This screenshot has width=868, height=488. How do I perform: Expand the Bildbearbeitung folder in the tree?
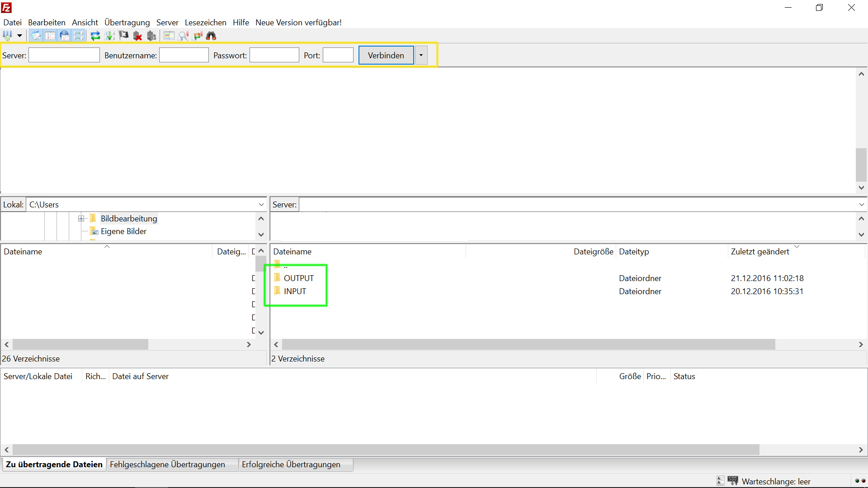point(81,218)
